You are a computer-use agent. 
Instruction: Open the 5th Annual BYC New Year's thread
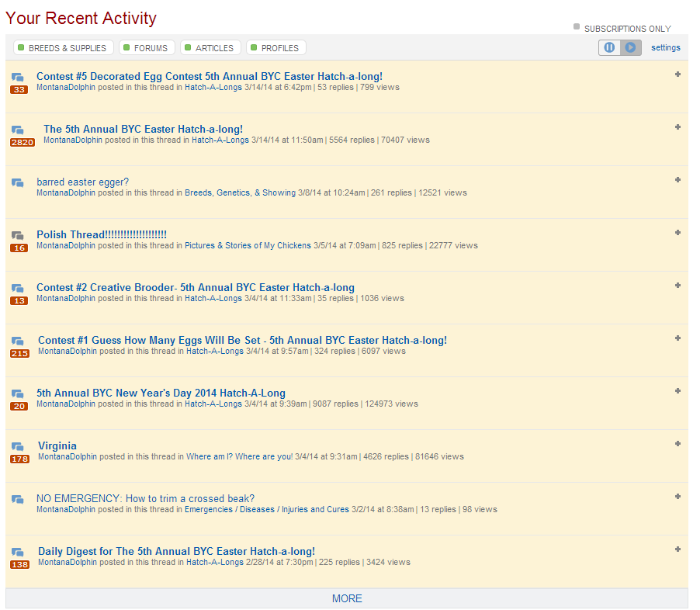click(161, 393)
